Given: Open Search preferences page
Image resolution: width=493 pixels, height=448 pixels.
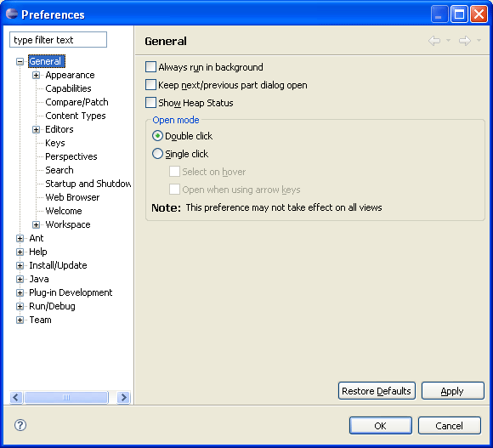Looking at the screenshot, I should pyautogui.click(x=59, y=170).
